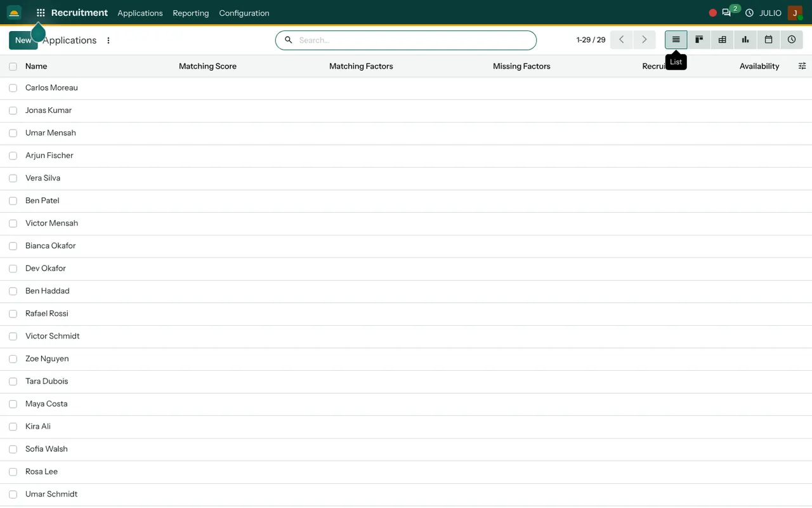Open the messages conversations icon
Image resolution: width=812 pixels, height=508 pixels.
coord(726,13)
